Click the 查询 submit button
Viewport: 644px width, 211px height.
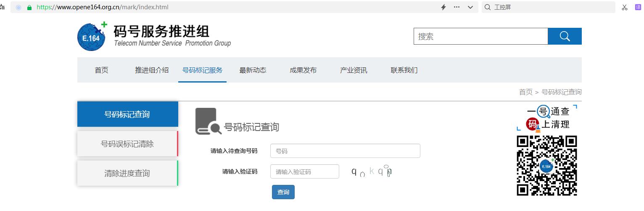283,192
